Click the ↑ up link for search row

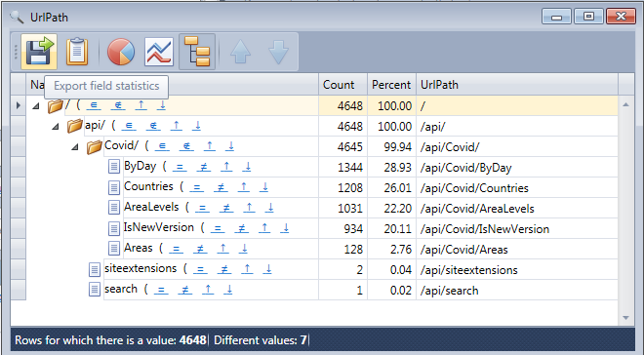[208, 290]
